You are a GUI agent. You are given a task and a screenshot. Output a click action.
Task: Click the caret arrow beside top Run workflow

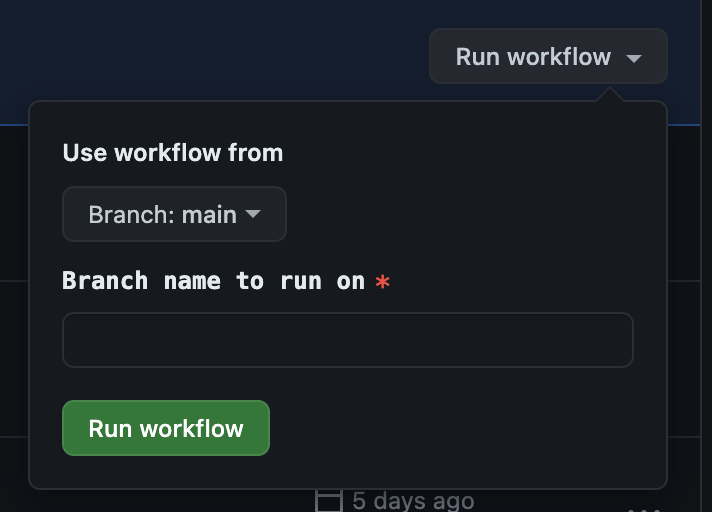[633, 58]
